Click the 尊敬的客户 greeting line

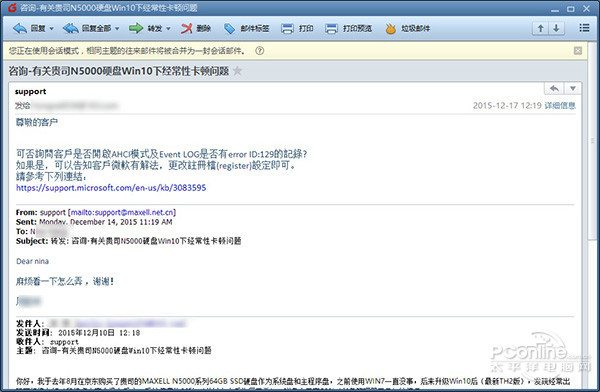coord(37,122)
